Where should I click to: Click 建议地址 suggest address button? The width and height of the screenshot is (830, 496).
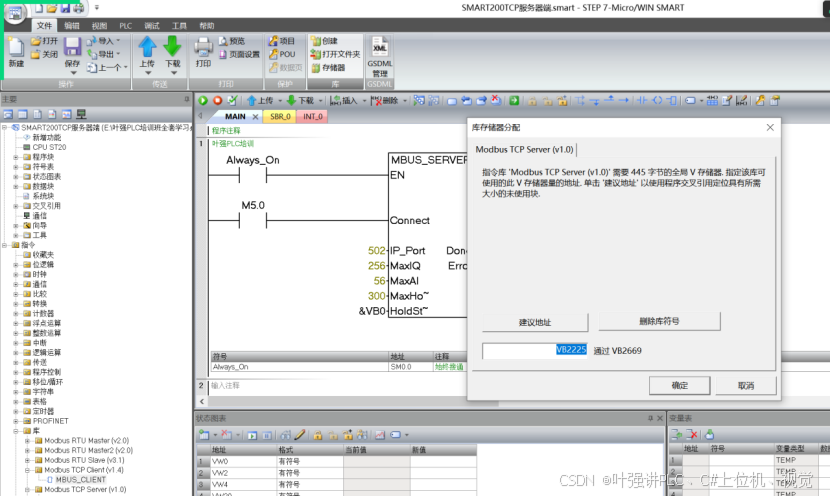click(x=535, y=322)
